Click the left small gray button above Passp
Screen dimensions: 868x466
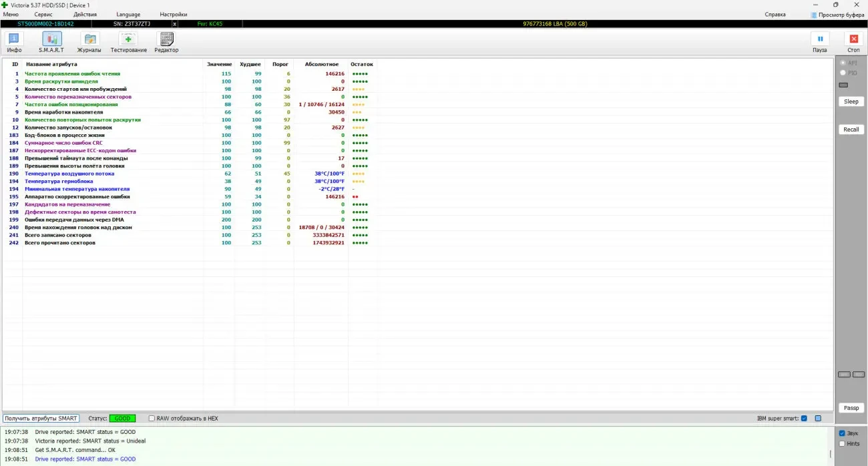[844, 375]
